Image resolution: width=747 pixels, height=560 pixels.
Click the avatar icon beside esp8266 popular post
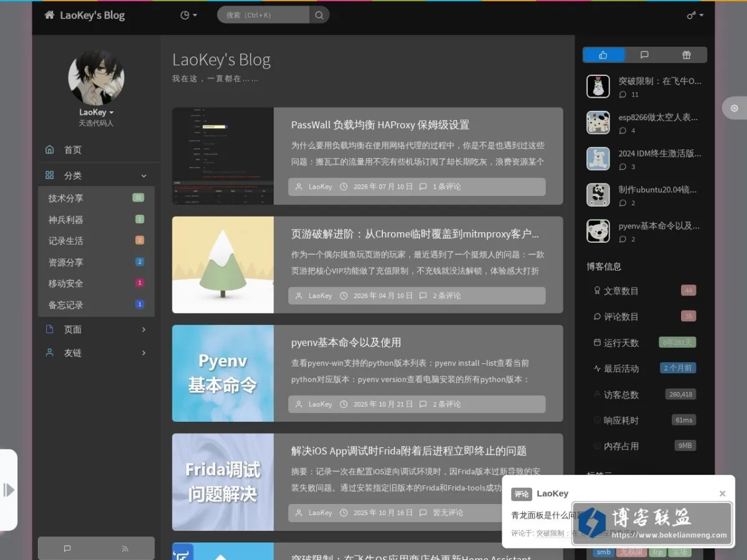point(598,123)
